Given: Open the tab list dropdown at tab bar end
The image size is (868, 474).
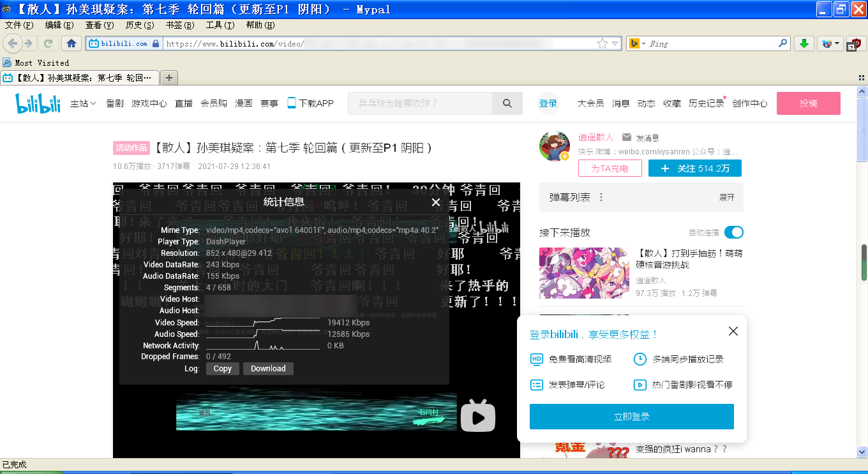Looking at the screenshot, I should tap(862, 78).
